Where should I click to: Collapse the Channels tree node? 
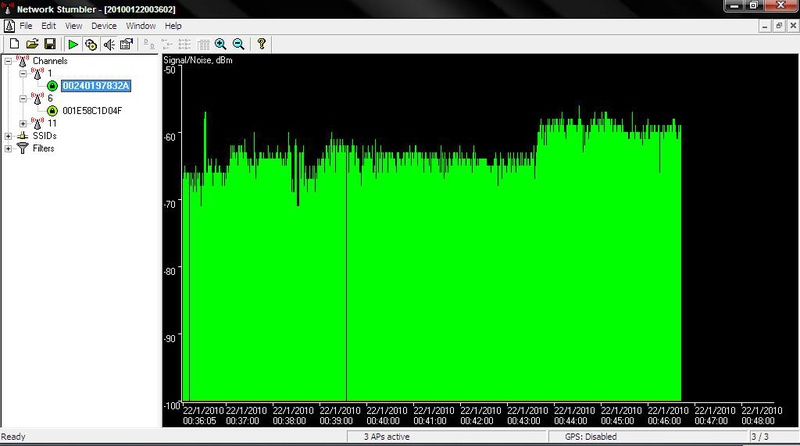click(x=9, y=61)
